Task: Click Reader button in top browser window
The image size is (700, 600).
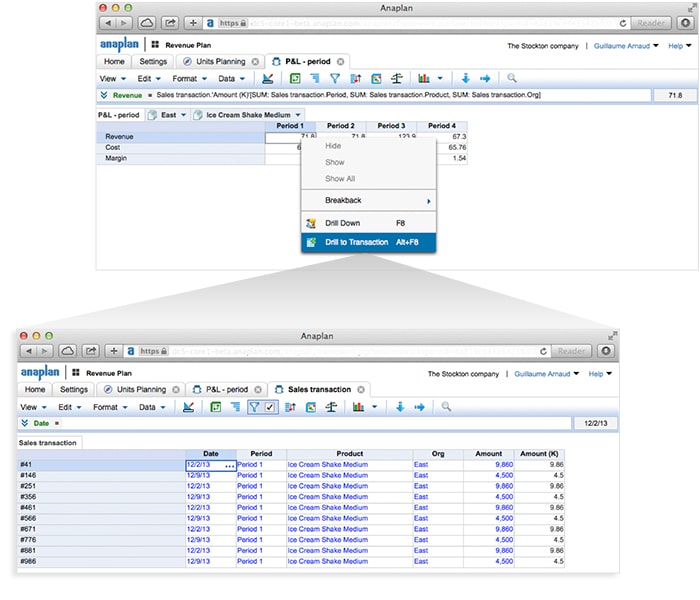Action: click(x=651, y=23)
